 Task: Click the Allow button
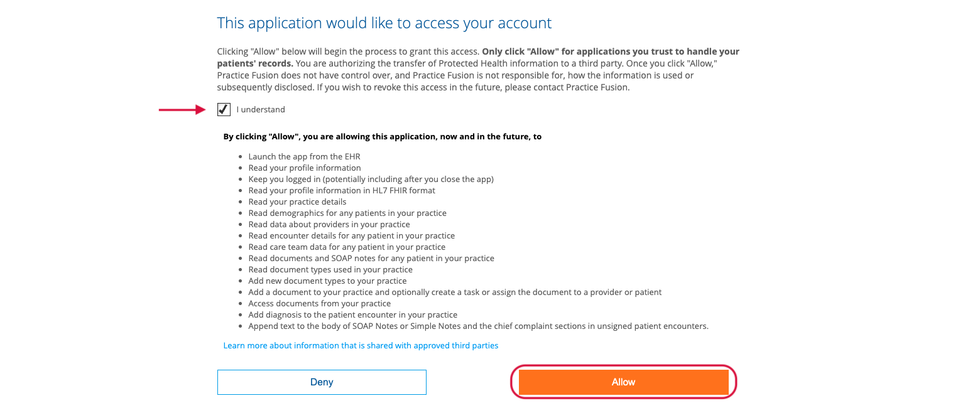(623, 382)
